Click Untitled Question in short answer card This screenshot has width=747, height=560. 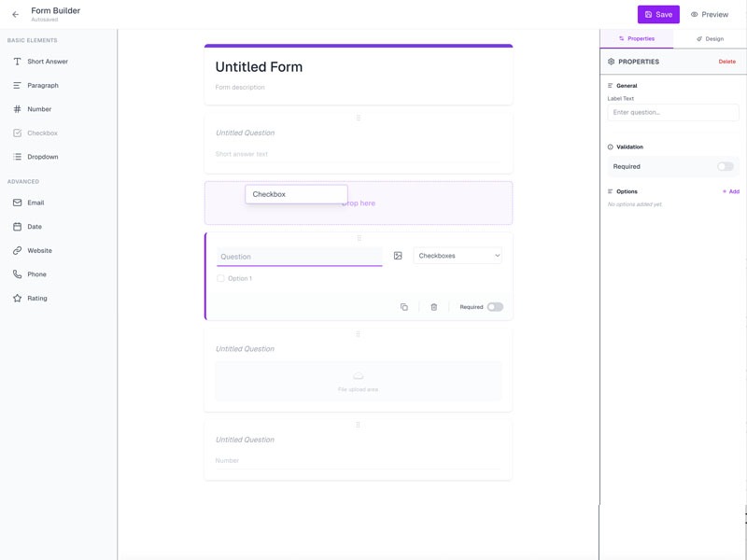coord(245,133)
